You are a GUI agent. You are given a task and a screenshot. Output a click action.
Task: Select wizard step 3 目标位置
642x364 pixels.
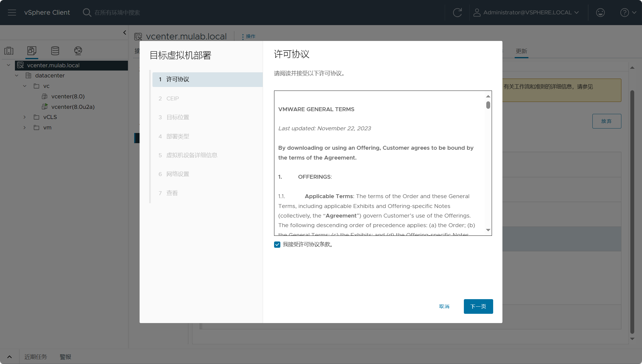207,117
